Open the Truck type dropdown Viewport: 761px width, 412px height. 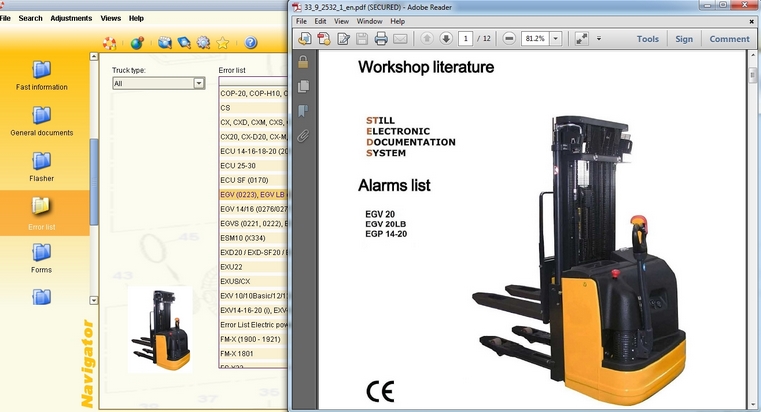(x=159, y=83)
